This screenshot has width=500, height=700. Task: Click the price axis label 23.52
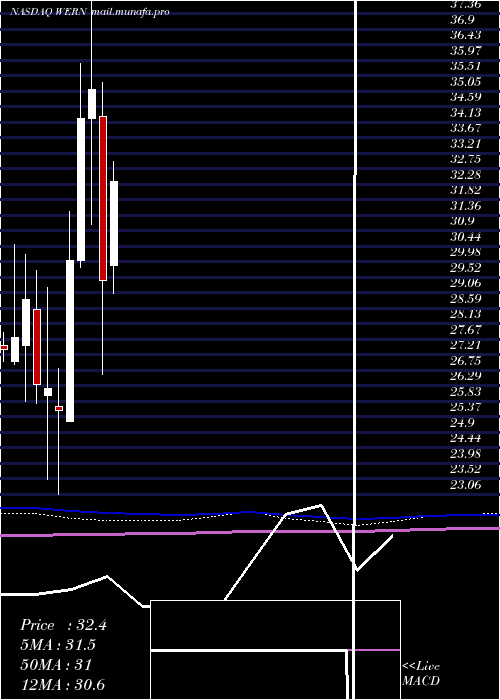tap(466, 469)
